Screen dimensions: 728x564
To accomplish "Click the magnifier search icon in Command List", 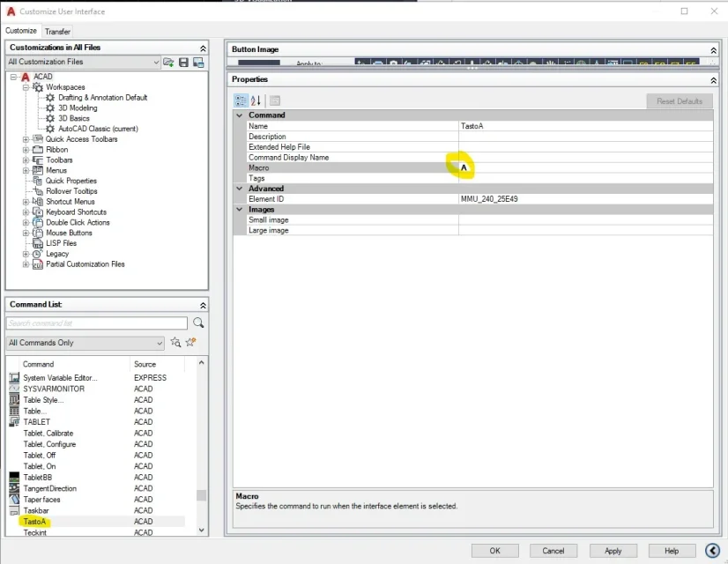I will pyautogui.click(x=198, y=323).
